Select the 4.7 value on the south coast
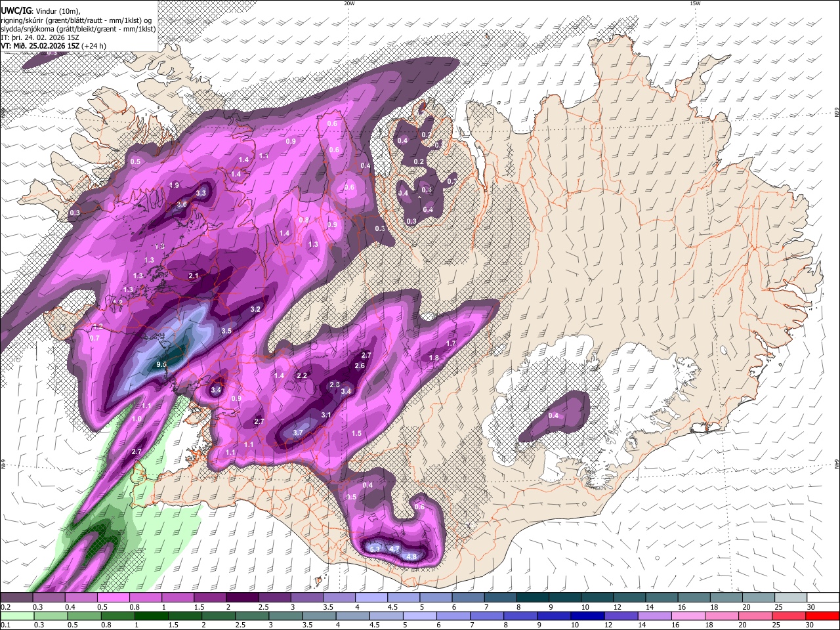This screenshot has height=630, width=840. pos(394,549)
